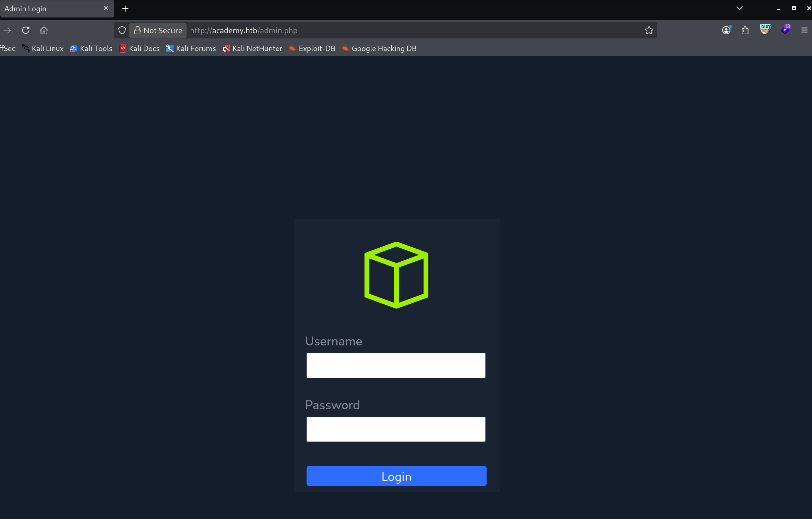
Task: Open the Firefox account menu
Action: click(726, 30)
